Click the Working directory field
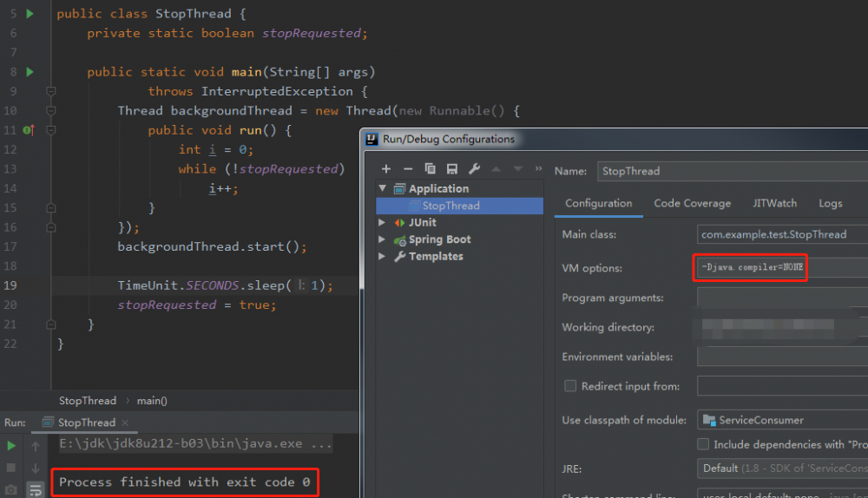Viewport: 868px width, 498px height. pyautogui.click(x=782, y=327)
